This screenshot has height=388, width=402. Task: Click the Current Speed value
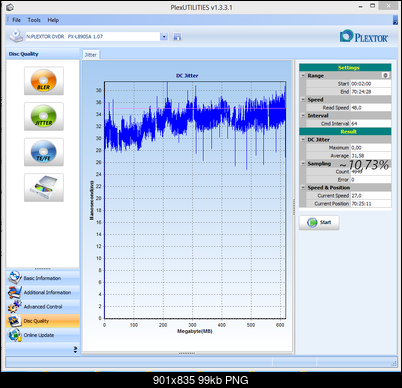(371, 196)
